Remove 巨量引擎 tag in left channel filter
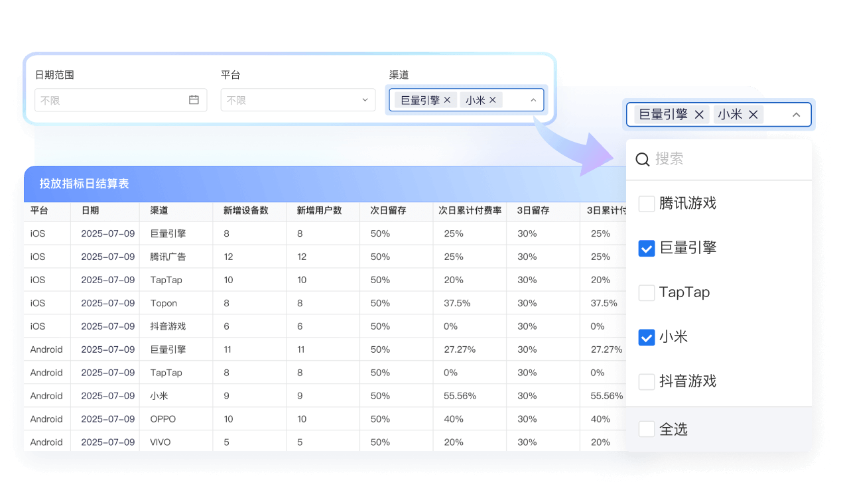This screenshot has height=504, width=841. (447, 100)
